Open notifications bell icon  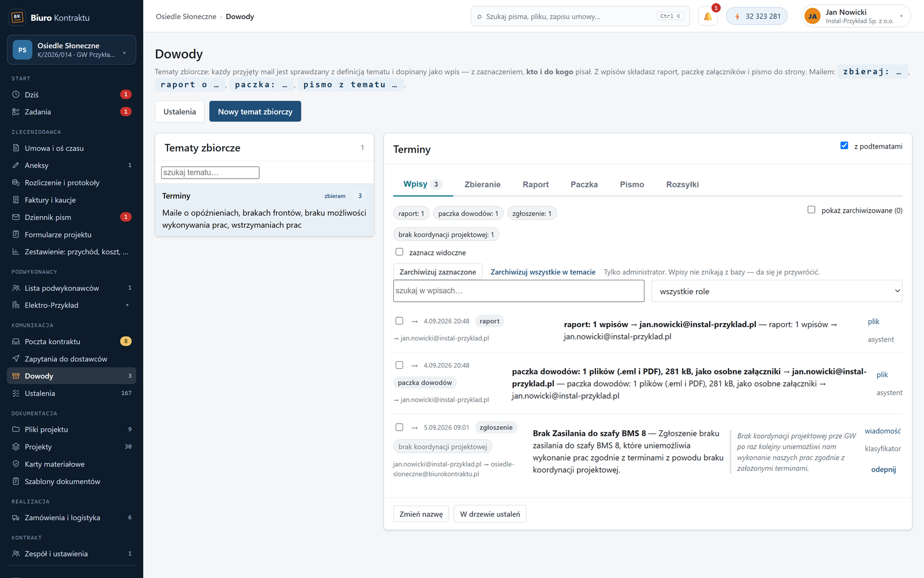coord(707,16)
